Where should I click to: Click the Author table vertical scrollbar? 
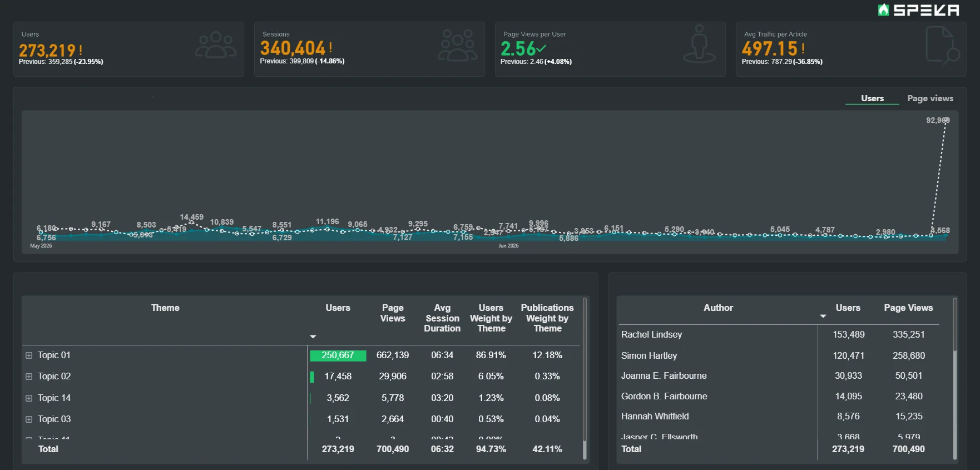click(x=955, y=378)
